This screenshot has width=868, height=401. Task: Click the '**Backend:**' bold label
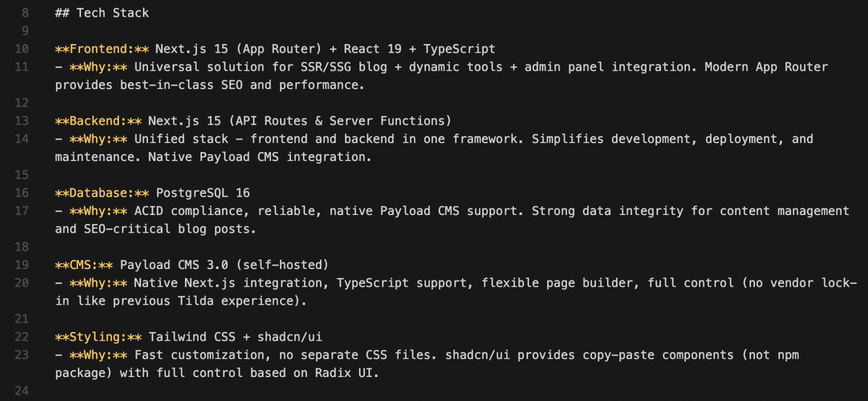click(98, 121)
